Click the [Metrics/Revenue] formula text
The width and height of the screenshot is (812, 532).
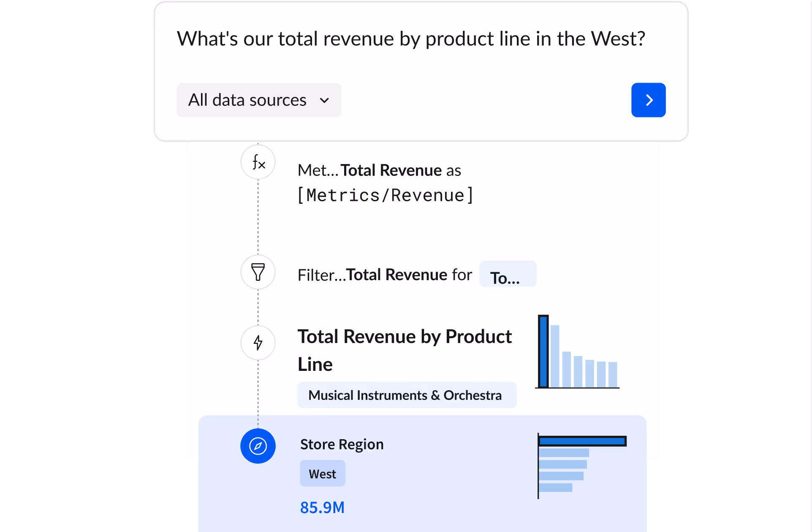click(x=386, y=195)
